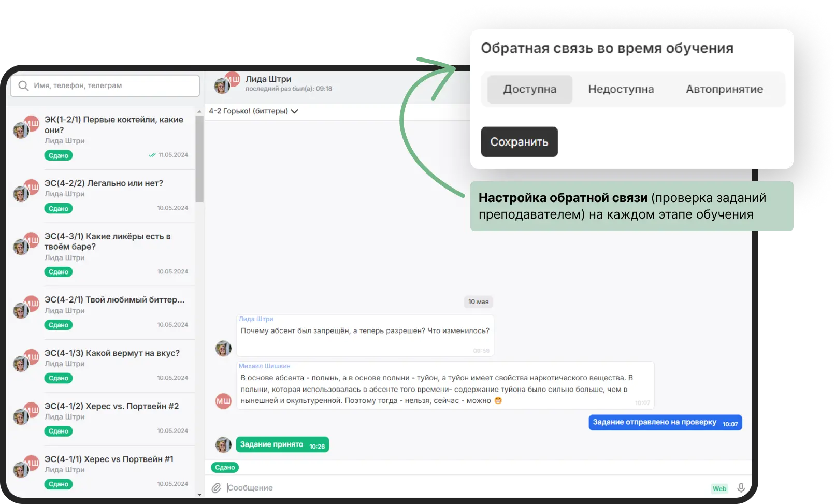835x504 pixels.
Task: Click the avatar beside the «Задание принято» message
Action: coord(223,444)
